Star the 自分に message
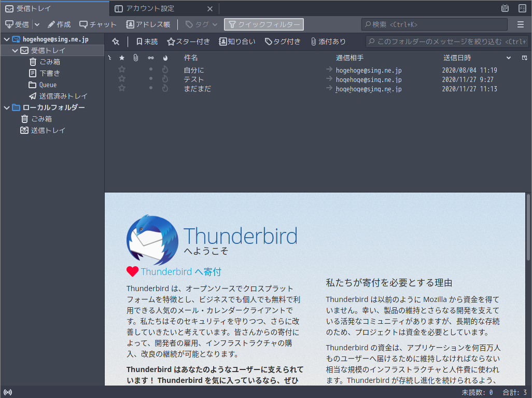Viewport: 532px width, 398px height. 122,70
